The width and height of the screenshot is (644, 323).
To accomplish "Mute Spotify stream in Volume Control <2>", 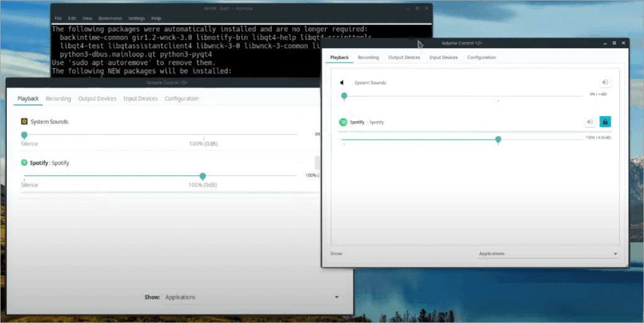I will [x=590, y=122].
